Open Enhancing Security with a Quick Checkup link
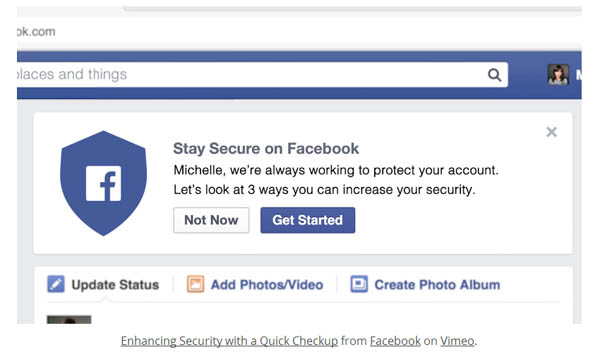Viewport: 600px width, 364px height. [229, 341]
